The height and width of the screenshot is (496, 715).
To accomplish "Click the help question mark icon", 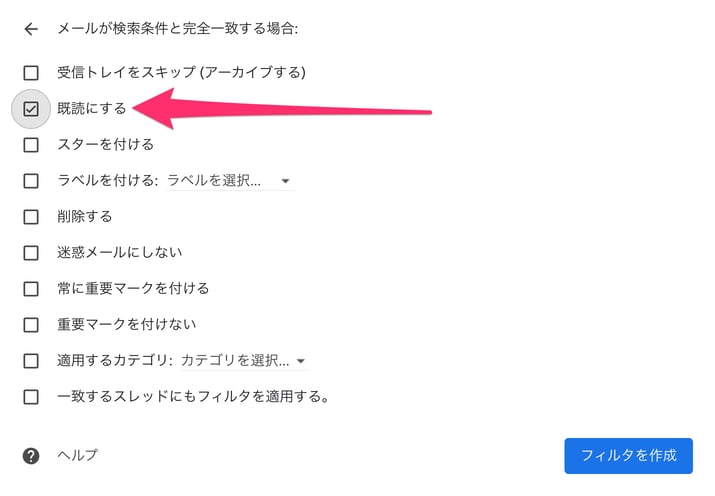I will (x=31, y=455).
